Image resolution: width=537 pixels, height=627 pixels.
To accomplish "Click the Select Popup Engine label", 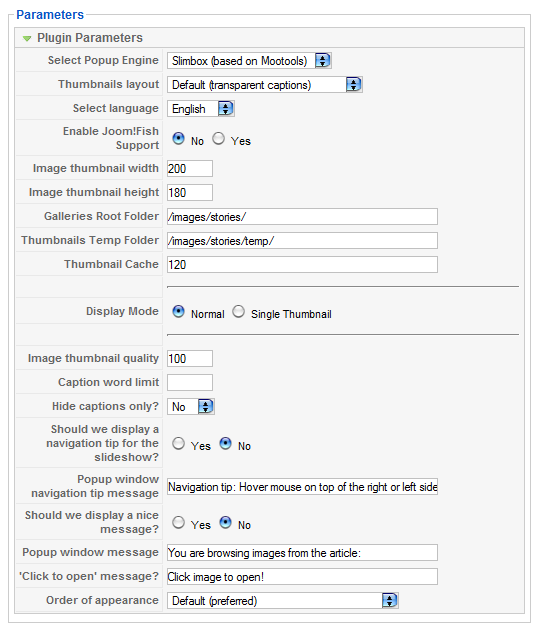I will click(103, 60).
